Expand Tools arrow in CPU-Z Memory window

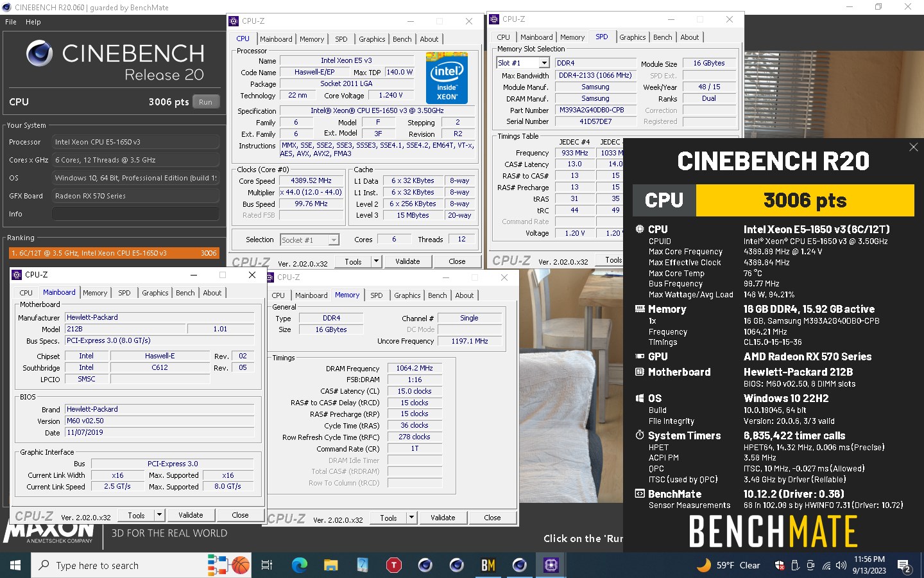[412, 518]
